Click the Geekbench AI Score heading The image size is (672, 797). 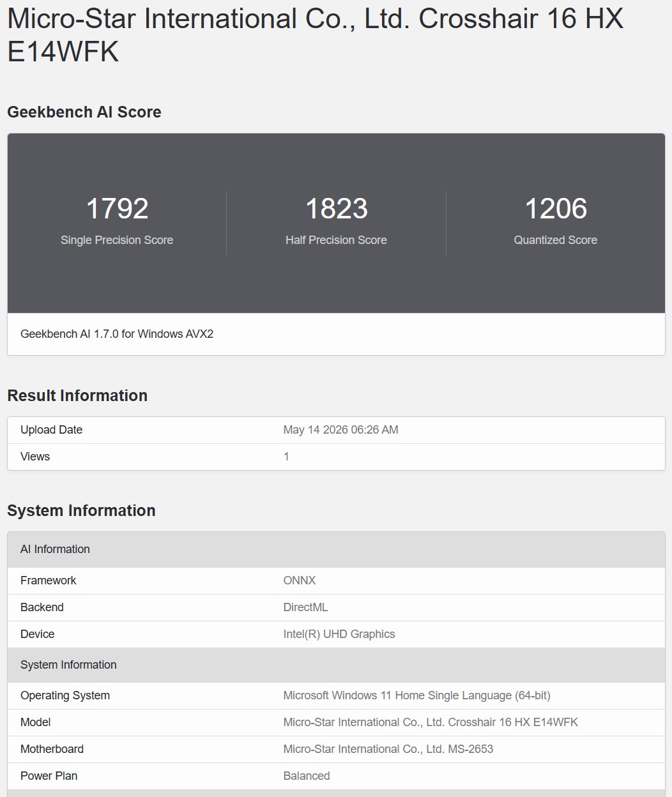[x=84, y=112]
